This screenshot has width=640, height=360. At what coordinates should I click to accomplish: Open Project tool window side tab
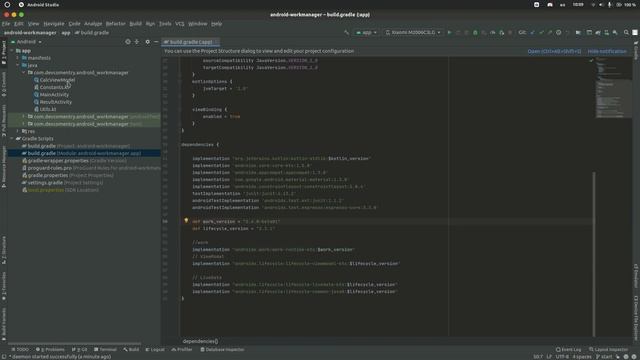[4, 52]
